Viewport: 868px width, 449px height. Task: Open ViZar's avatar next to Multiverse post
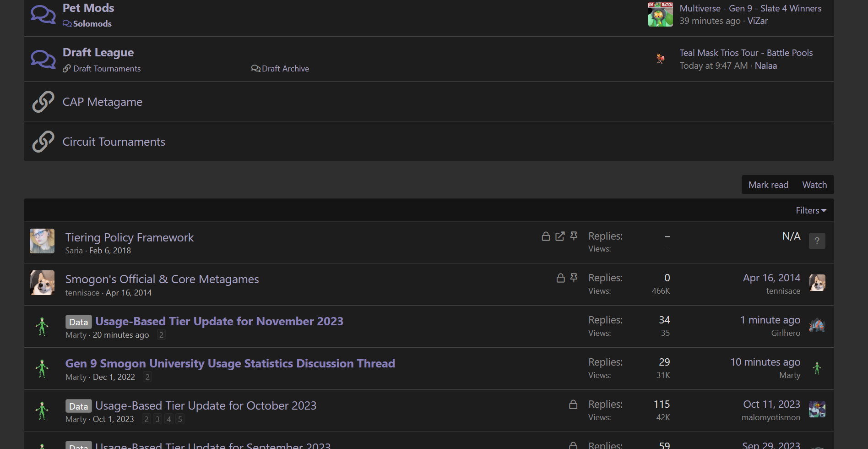[660, 14]
